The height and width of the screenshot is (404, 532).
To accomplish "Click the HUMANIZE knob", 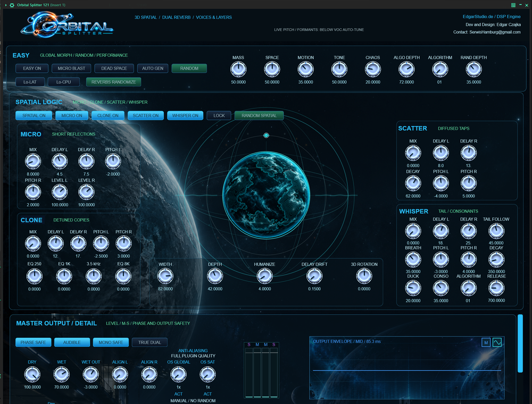I will click(x=264, y=276).
